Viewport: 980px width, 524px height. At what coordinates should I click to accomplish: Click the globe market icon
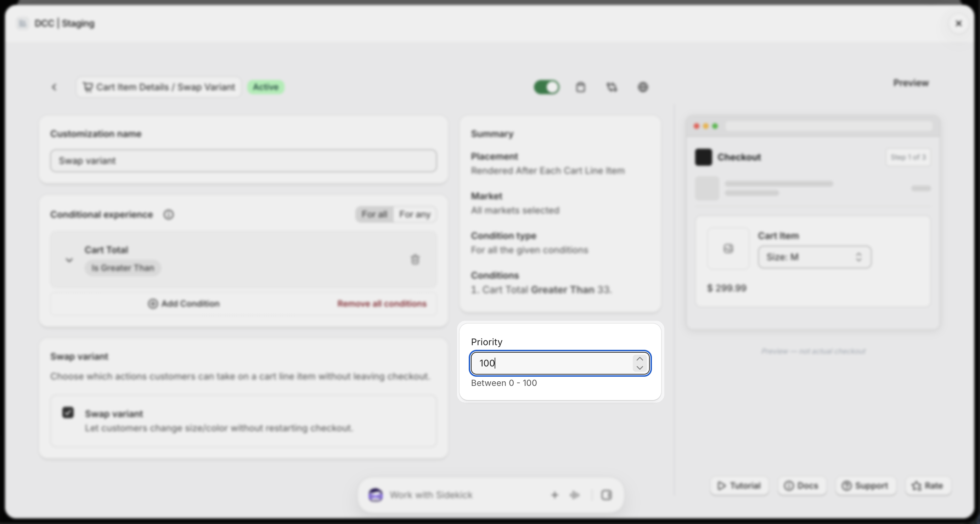(x=643, y=87)
